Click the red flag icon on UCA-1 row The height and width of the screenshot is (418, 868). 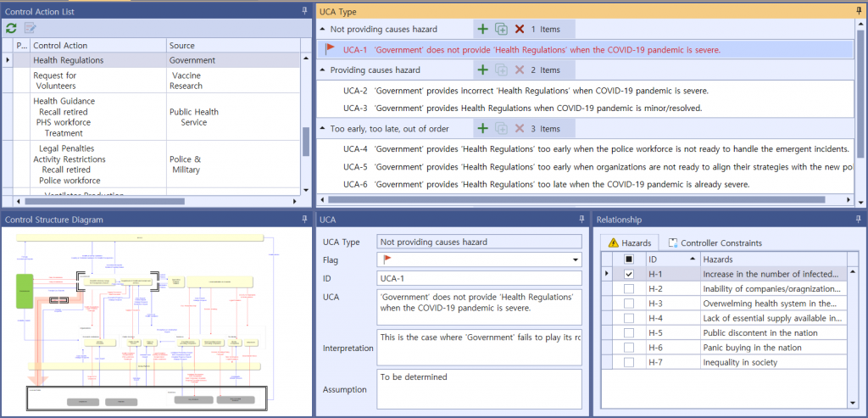click(x=330, y=48)
